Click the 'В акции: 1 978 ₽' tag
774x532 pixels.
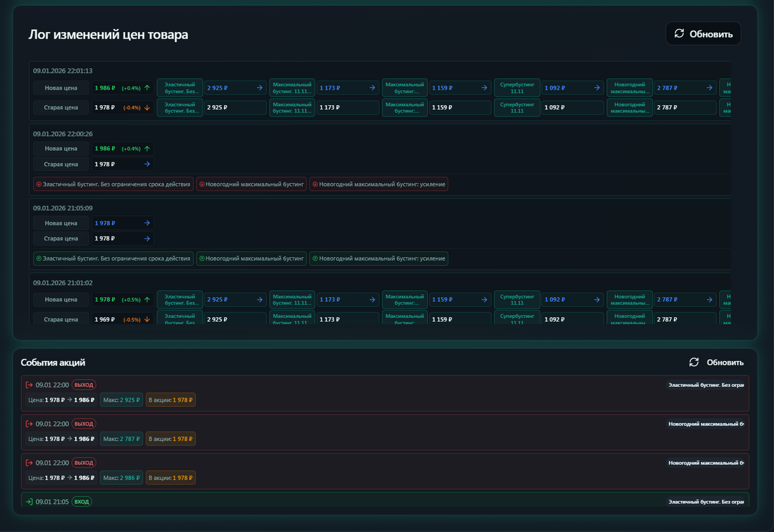(x=170, y=399)
